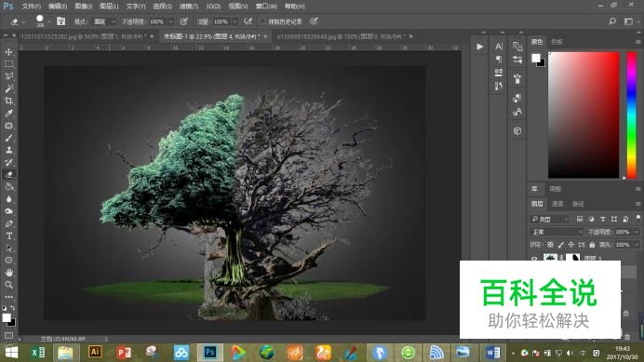Open the 文件(F) menu

32,7
